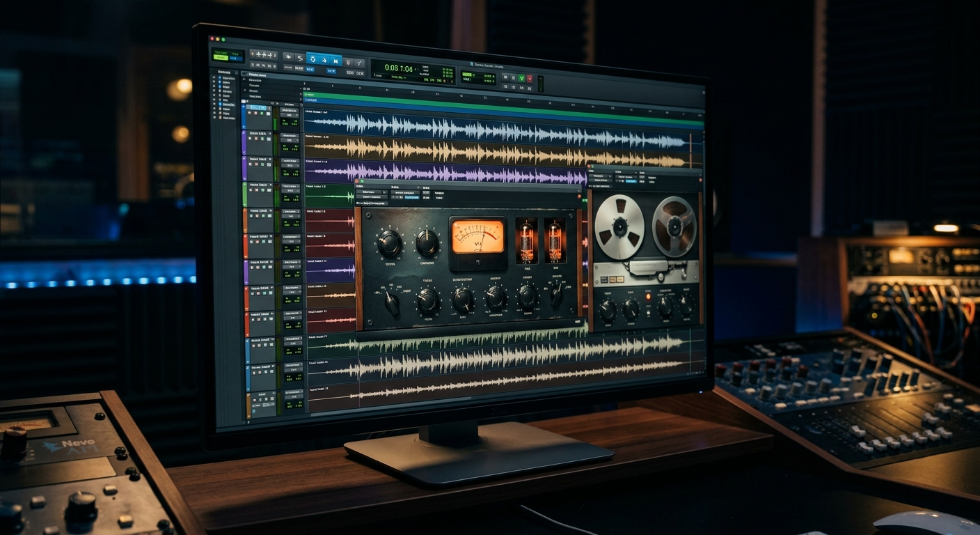Click the red record button in the transport controls
The width and height of the screenshot is (980, 535).
tap(530, 79)
